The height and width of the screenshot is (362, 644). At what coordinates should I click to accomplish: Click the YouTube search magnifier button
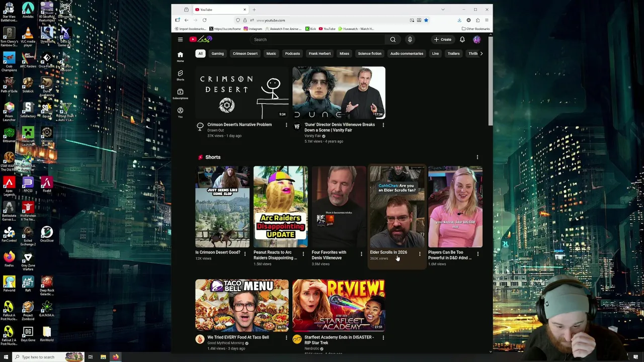click(393, 40)
